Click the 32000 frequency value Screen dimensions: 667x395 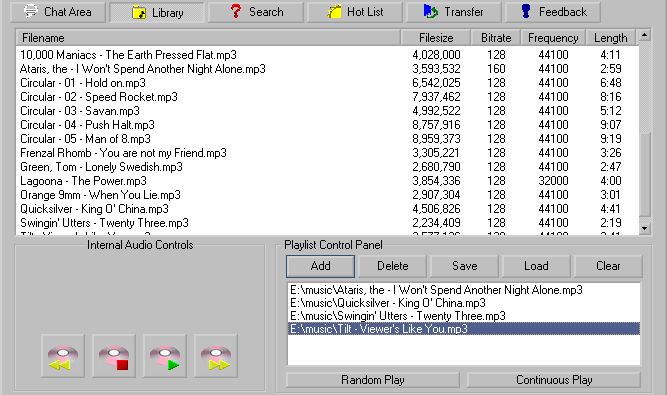[553, 181]
